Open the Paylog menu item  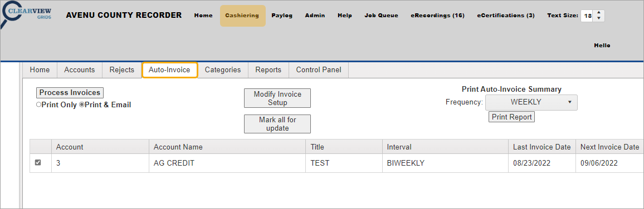[282, 16]
